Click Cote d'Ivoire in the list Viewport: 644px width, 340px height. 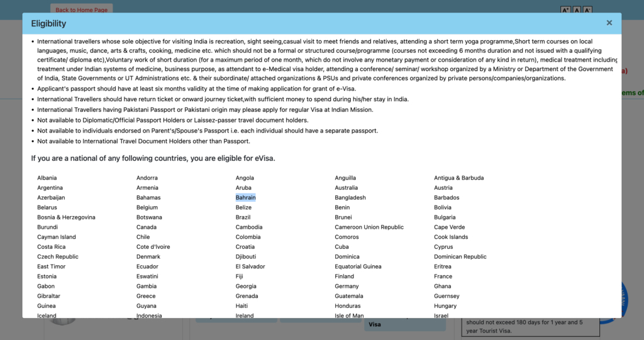tap(153, 247)
